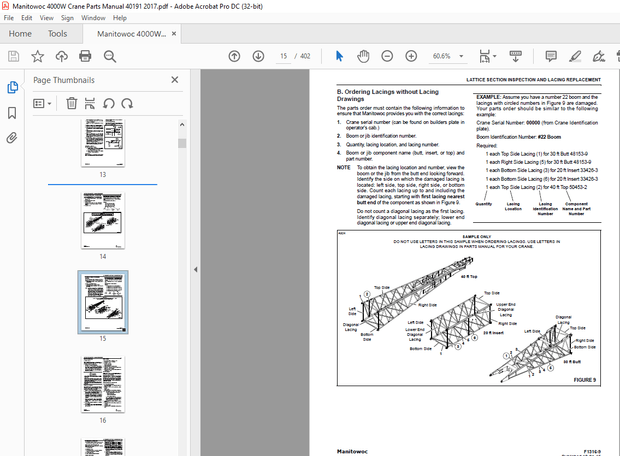Zoom out with minus icon
The height and width of the screenshot is (456, 620).
point(387,56)
